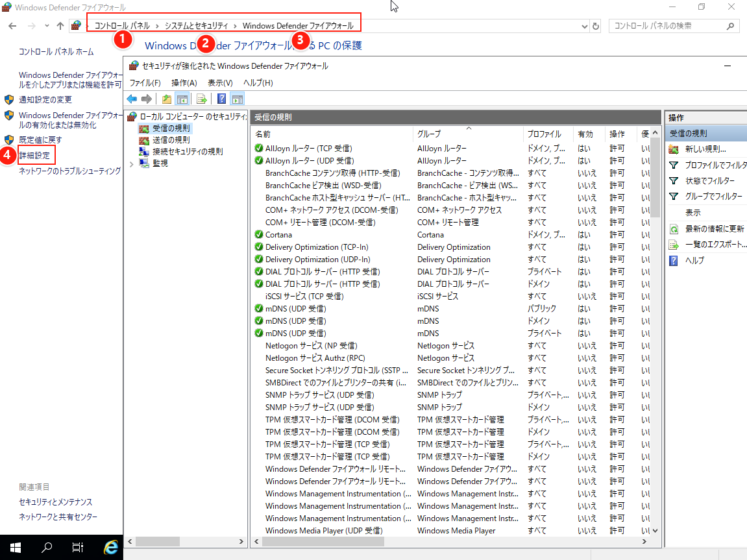Click the rule list vertical scrollbar thumb
747x560 pixels.
click(655, 178)
